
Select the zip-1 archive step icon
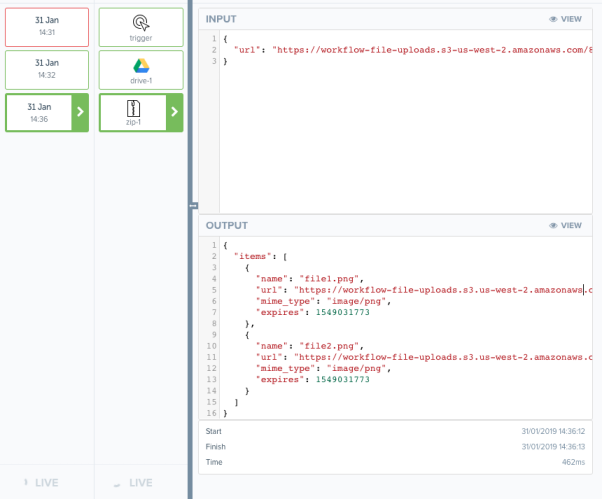click(133, 109)
